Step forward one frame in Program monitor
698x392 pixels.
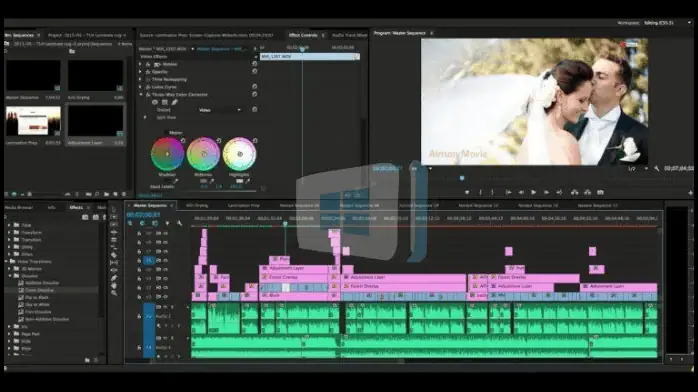pos(546,192)
